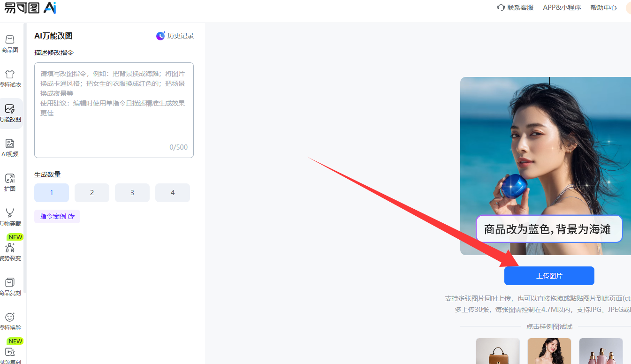The height and width of the screenshot is (364, 631).
Task: Open 联系客服 customer service
Action: click(x=515, y=8)
